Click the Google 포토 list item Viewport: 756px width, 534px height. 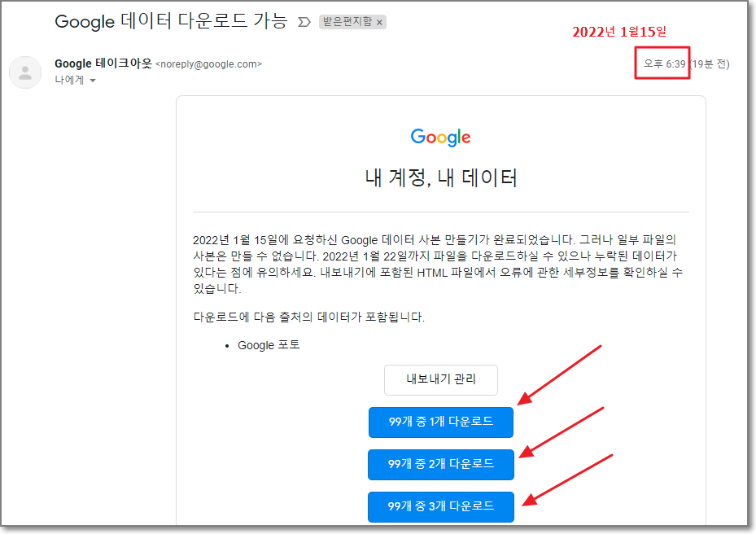[269, 345]
